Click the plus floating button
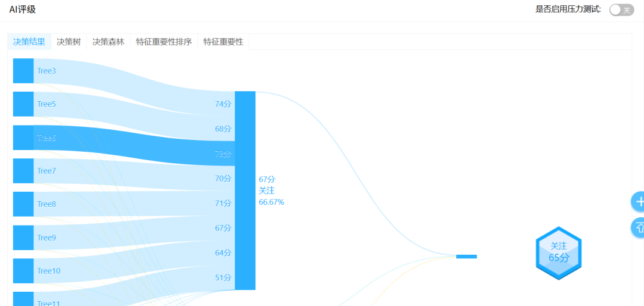The image size is (644, 306). 638,202
